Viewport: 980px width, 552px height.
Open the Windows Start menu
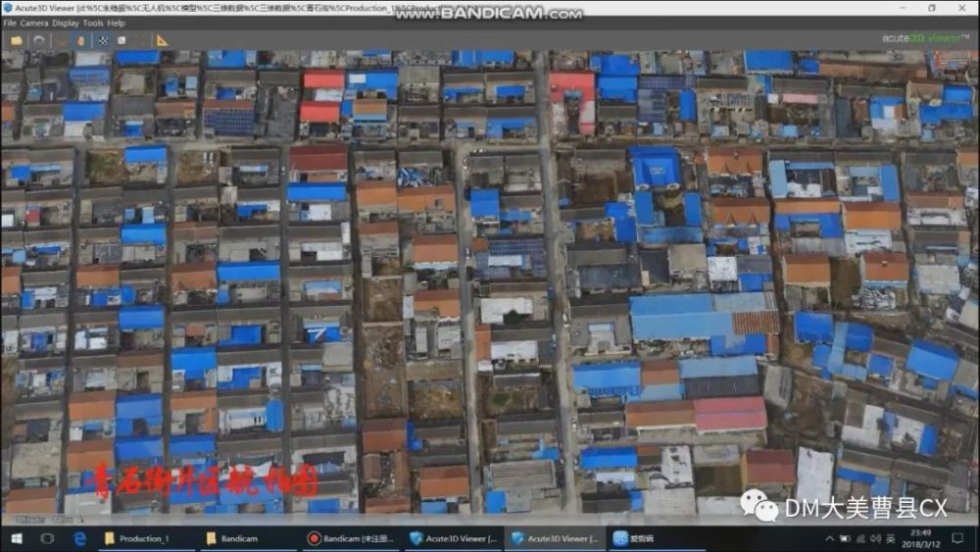[x=17, y=538]
